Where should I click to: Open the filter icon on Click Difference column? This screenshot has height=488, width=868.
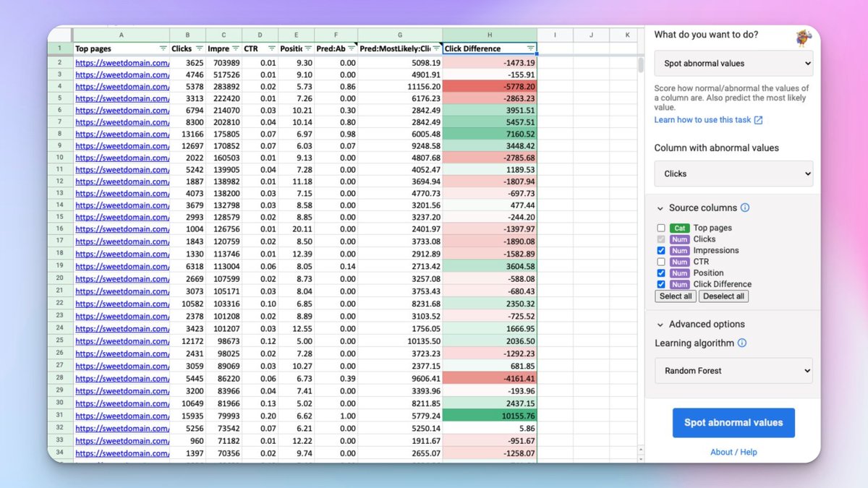coord(531,48)
